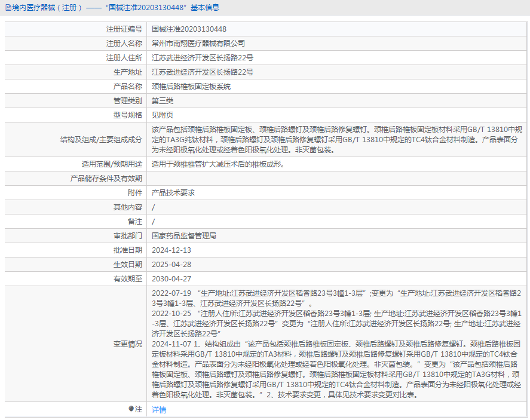Click the 备注 label

[135, 222]
